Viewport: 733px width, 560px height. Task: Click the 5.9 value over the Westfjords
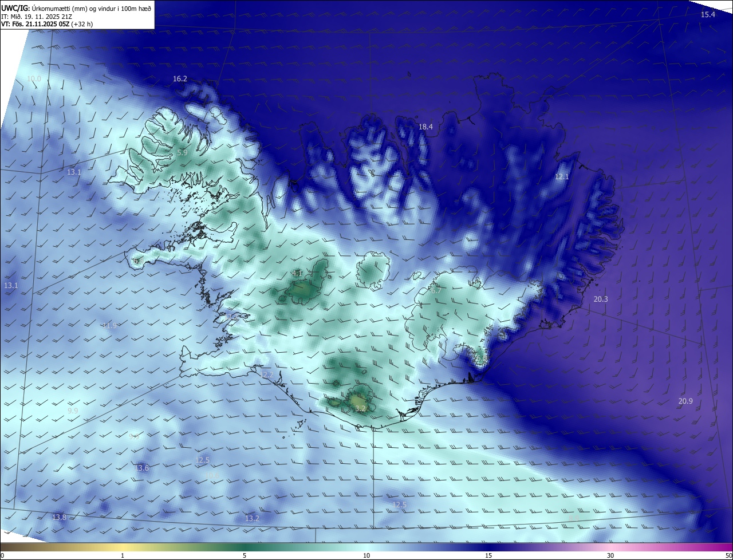(182, 152)
